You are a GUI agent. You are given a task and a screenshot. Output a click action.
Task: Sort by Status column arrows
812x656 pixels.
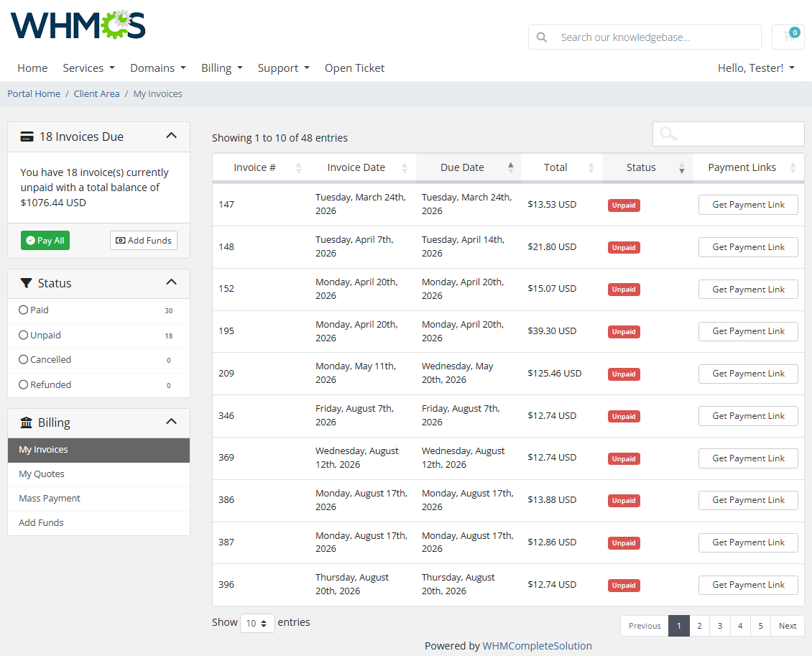[681, 167]
